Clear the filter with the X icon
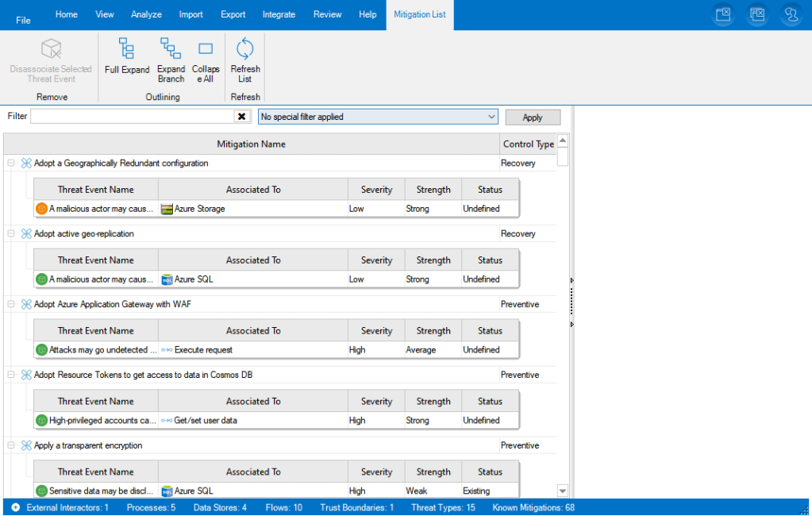This screenshot has width=812, height=516. 242,117
